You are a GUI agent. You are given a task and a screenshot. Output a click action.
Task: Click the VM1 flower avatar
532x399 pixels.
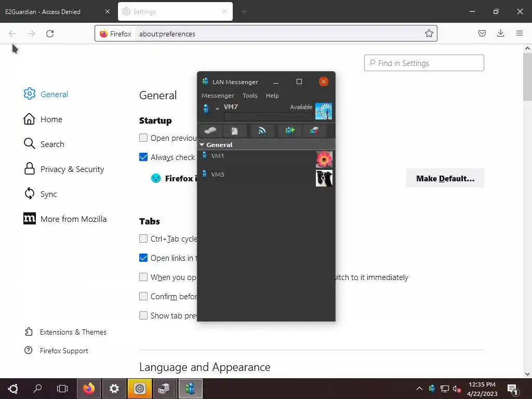pyautogui.click(x=324, y=159)
